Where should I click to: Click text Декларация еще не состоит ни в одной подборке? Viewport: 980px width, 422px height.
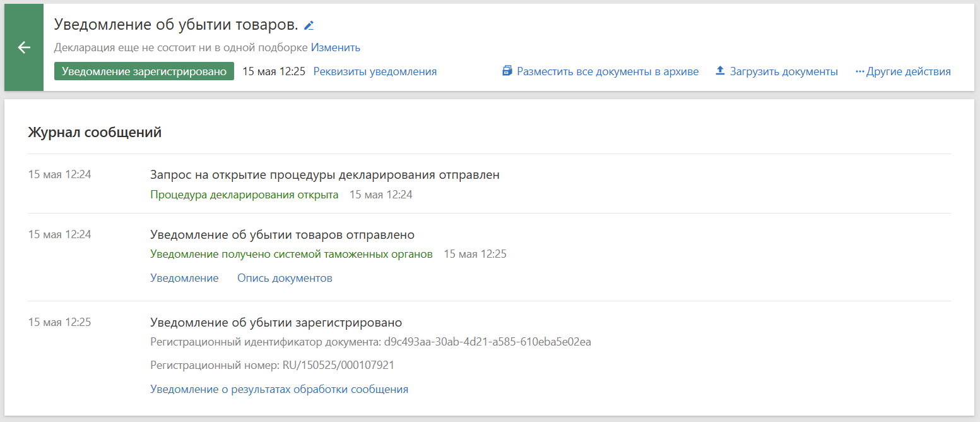pos(181,47)
